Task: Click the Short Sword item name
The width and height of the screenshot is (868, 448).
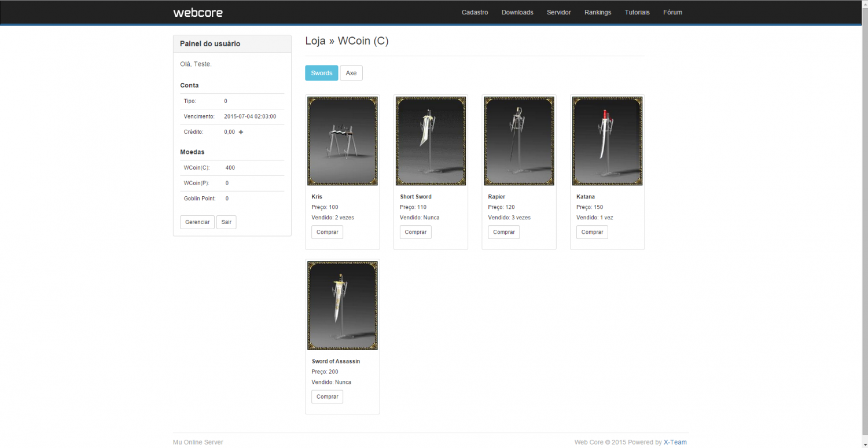Action: 415,197
